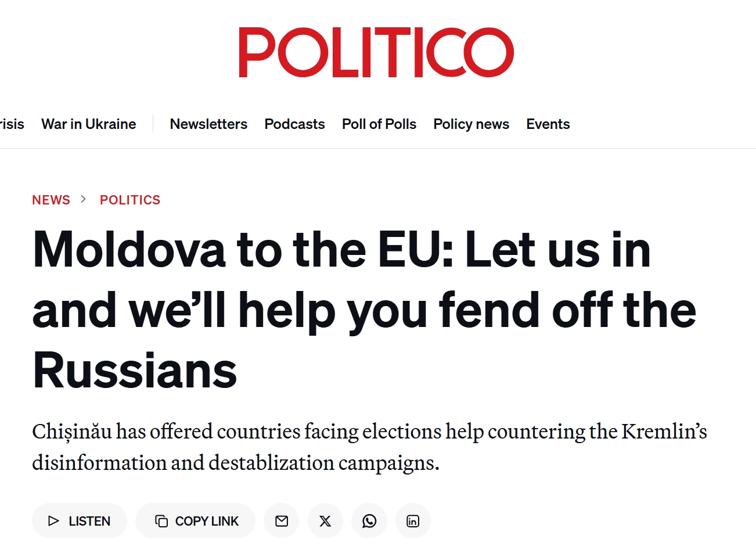756x557 pixels.
Task: Share article via email icon
Action: click(282, 521)
